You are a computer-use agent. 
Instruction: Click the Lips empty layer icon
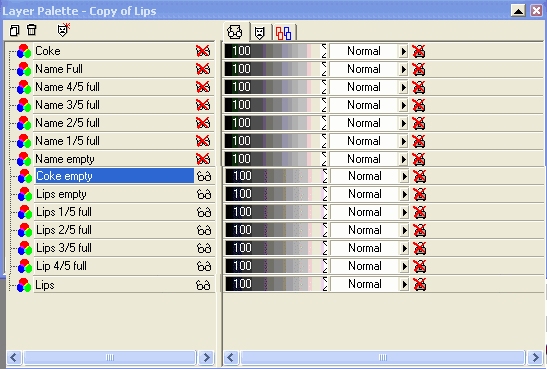[25, 194]
